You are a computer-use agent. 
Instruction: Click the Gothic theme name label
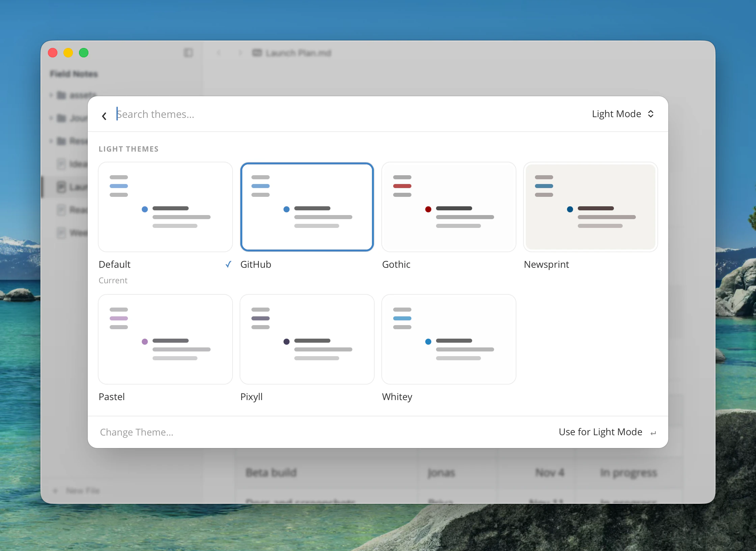396,264
